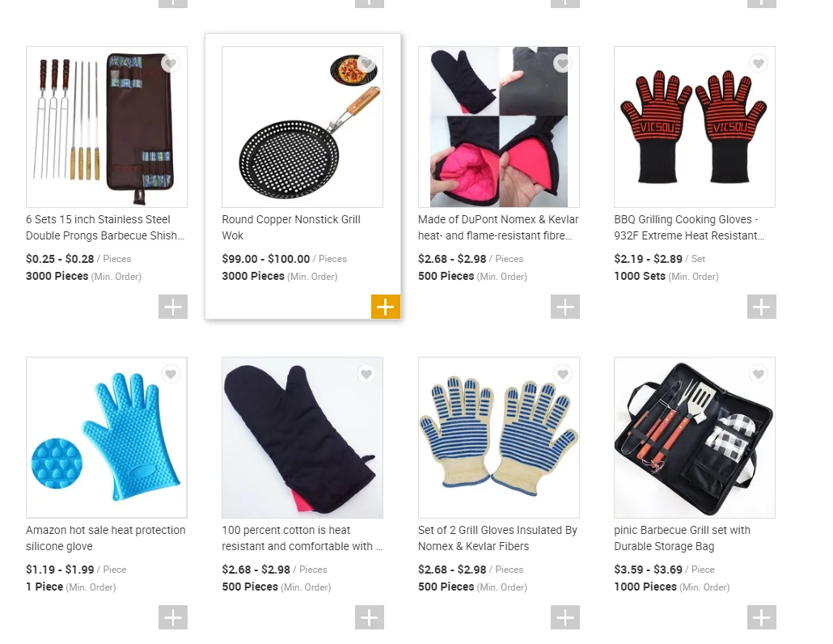
Task: Click plus under Set of 2 Grill Gloves
Action: tap(564, 617)
